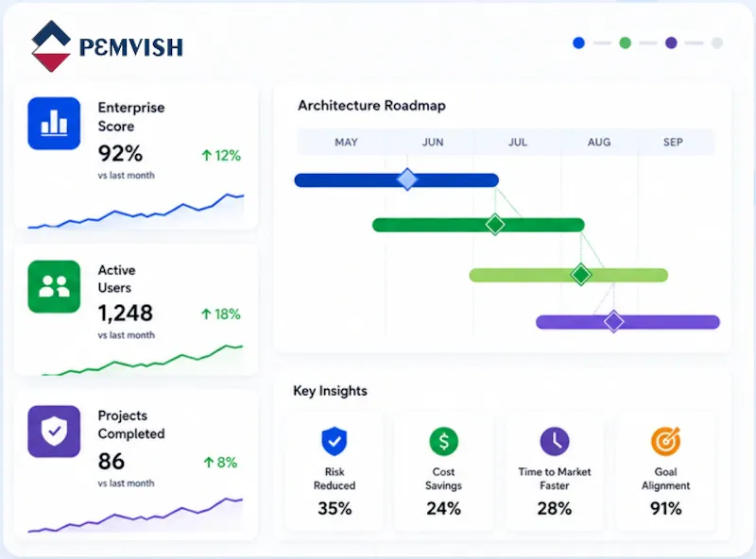The width and height of the screenshot is (756, 559).
Task: Click the 1,248 users value
Action: (x=126, y=313)
